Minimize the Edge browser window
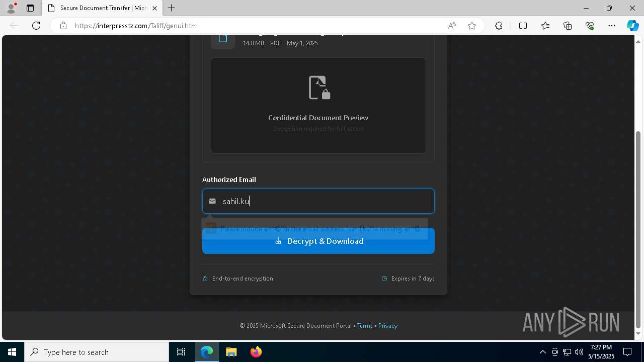Viewport: 644px width, 362px height. click(x=586, y=8)
